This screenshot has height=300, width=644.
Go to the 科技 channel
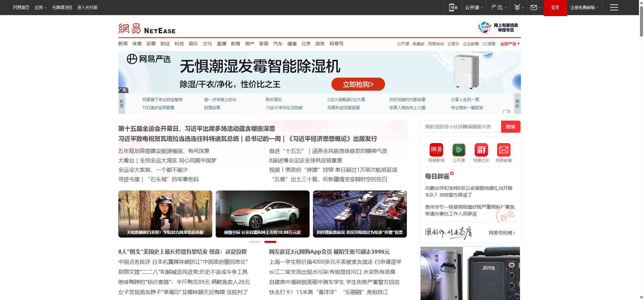[x=179, y=44]
